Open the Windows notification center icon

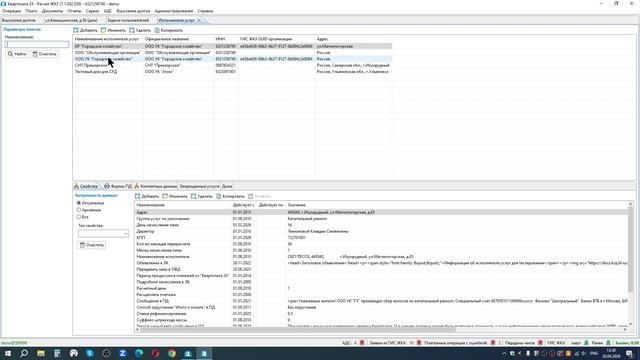tap(630, 353)
